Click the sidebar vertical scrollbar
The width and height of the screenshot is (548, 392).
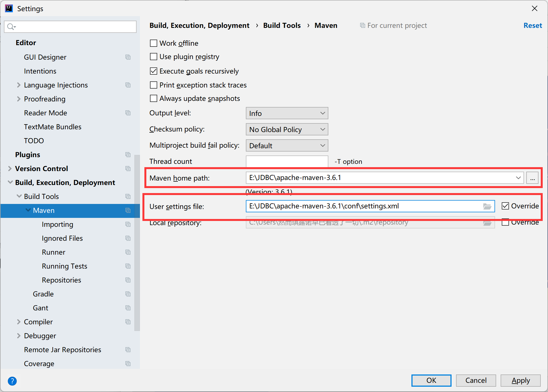pos(137,242)
